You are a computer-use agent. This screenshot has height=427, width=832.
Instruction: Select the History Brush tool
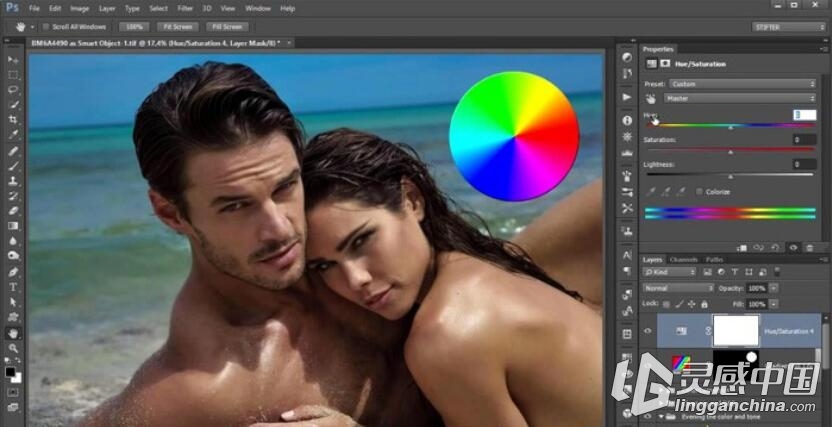point(13,196)
